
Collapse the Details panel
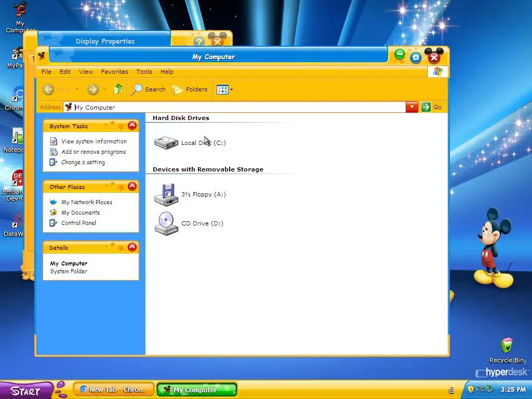(132, 247)
